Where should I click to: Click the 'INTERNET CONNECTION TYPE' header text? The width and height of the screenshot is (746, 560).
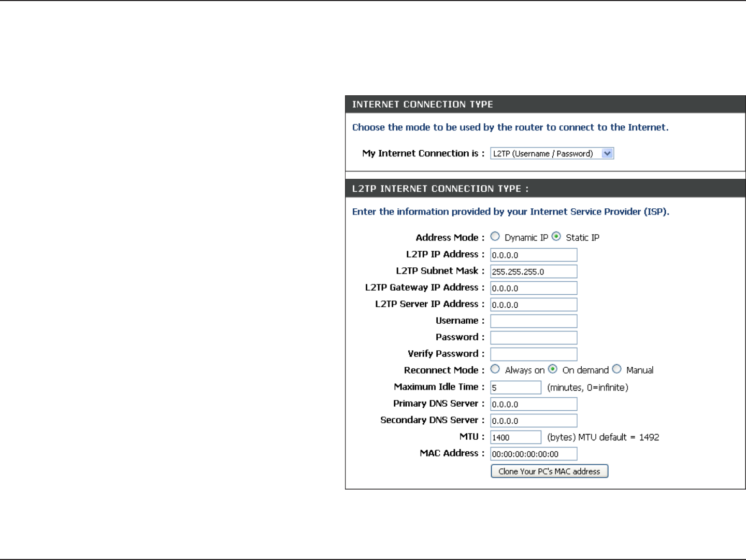423,105
